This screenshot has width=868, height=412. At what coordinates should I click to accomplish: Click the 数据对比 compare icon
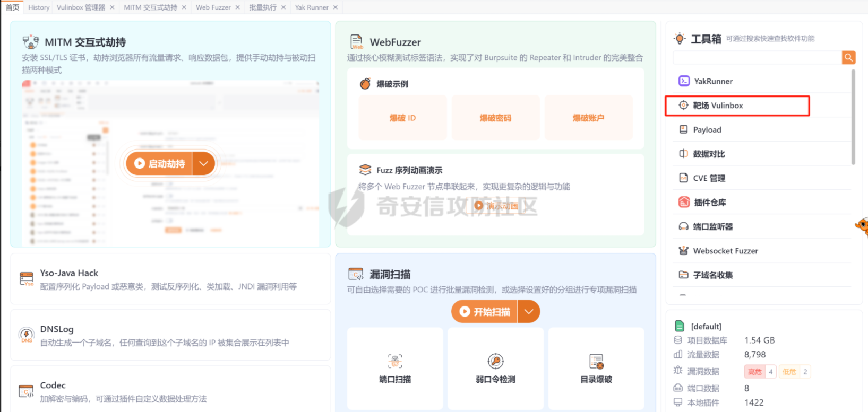tap(684, 154)
